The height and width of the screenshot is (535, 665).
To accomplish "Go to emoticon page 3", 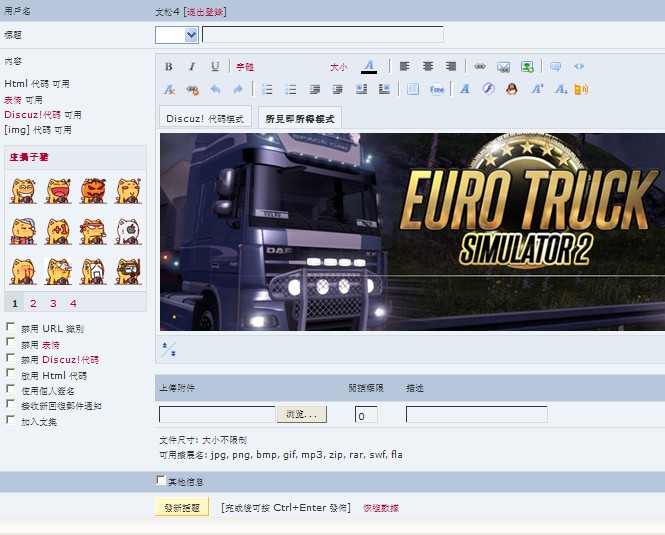I will 53,303.
